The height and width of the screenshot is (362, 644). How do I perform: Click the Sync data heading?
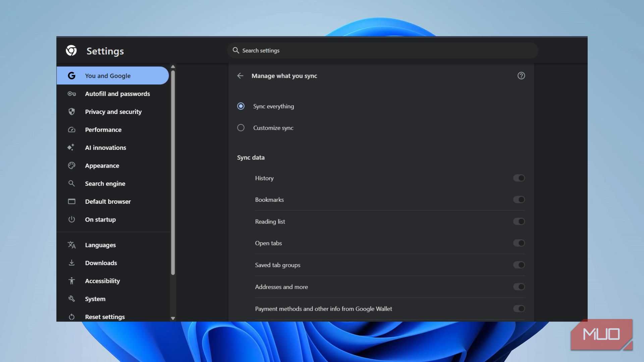tap(251, 158)
